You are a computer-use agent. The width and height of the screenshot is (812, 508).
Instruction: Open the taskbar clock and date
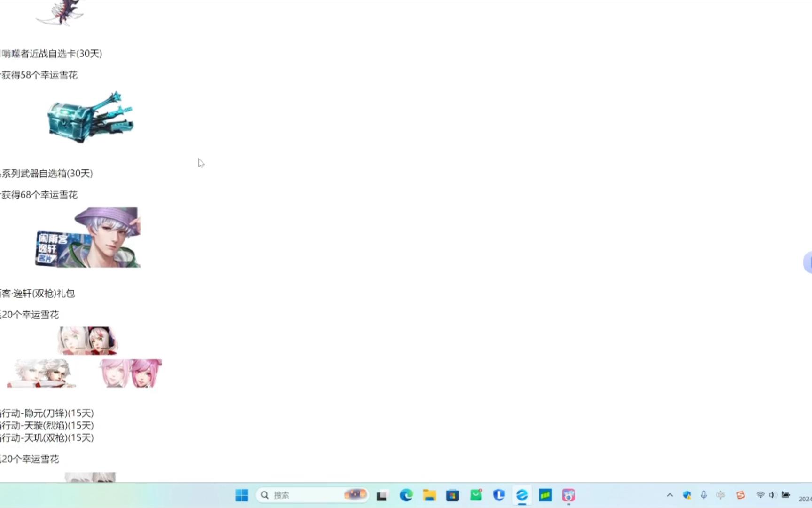coord(805,498)
